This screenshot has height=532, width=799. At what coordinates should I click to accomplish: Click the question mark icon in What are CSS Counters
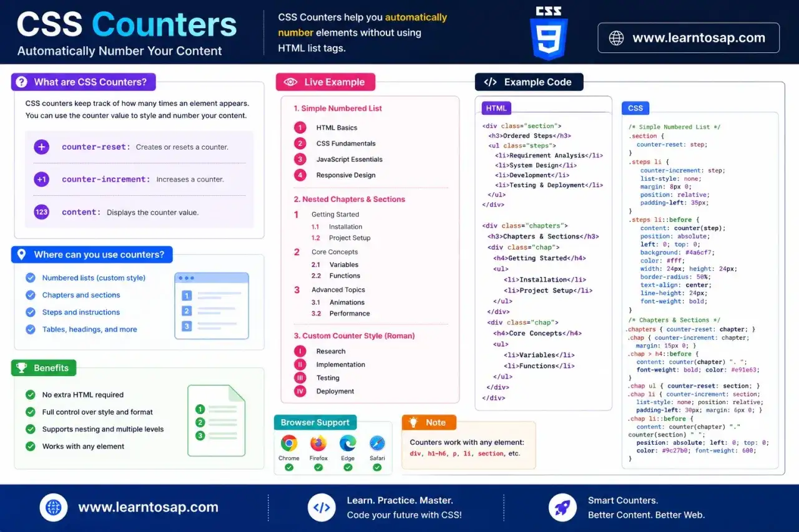pos(22,82)
